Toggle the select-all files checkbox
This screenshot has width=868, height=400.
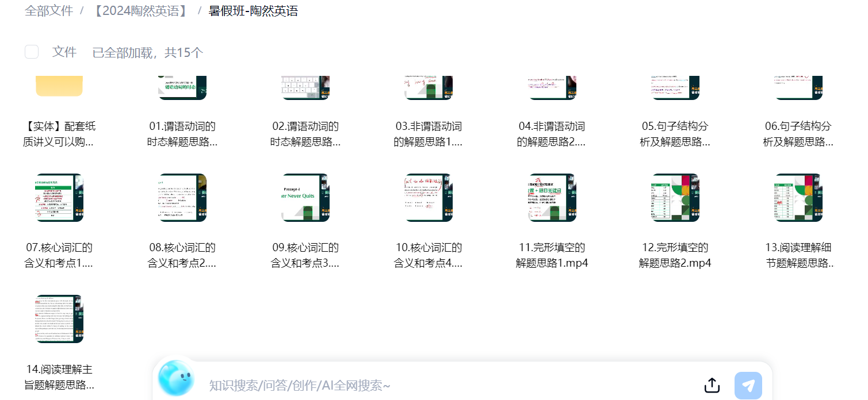click(32, 51)
